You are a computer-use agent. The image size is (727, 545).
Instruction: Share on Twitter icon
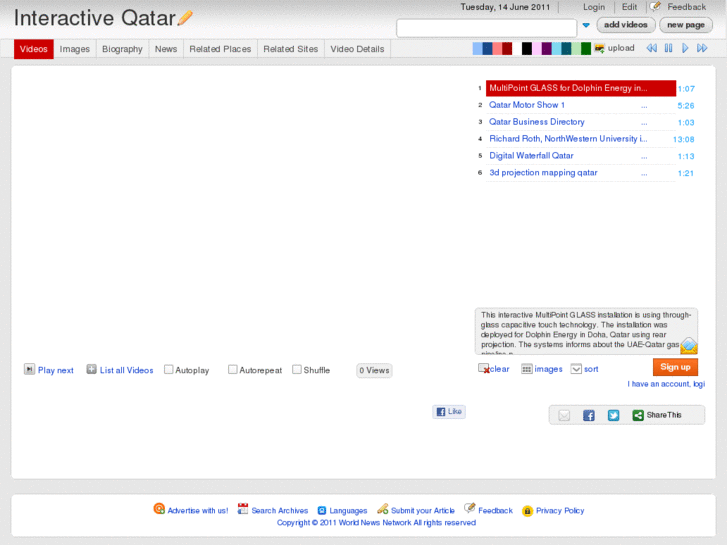click(613, 415)
